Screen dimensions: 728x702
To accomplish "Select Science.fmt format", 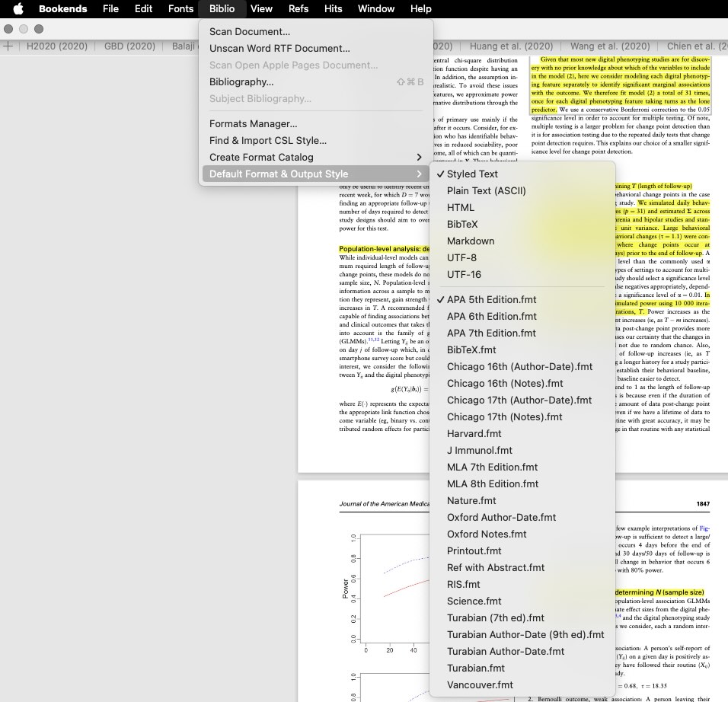I will [x=522, y=600].
